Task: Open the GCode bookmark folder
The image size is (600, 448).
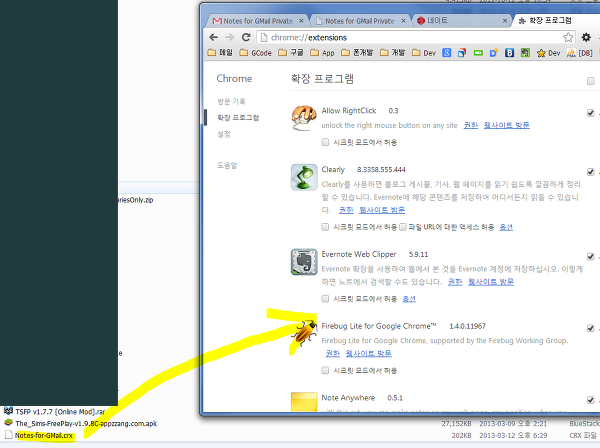Action: 255,53
